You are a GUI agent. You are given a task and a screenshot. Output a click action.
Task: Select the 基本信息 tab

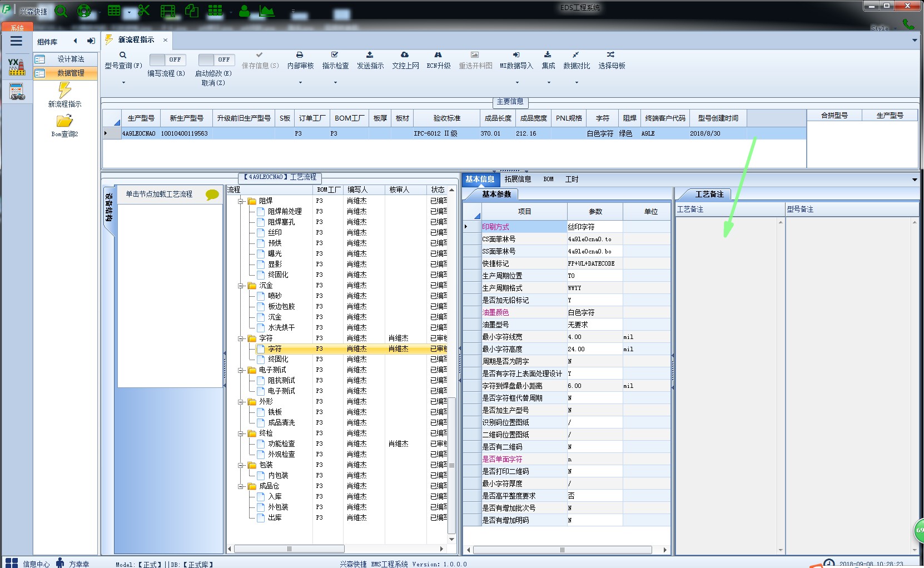(480, 179)
